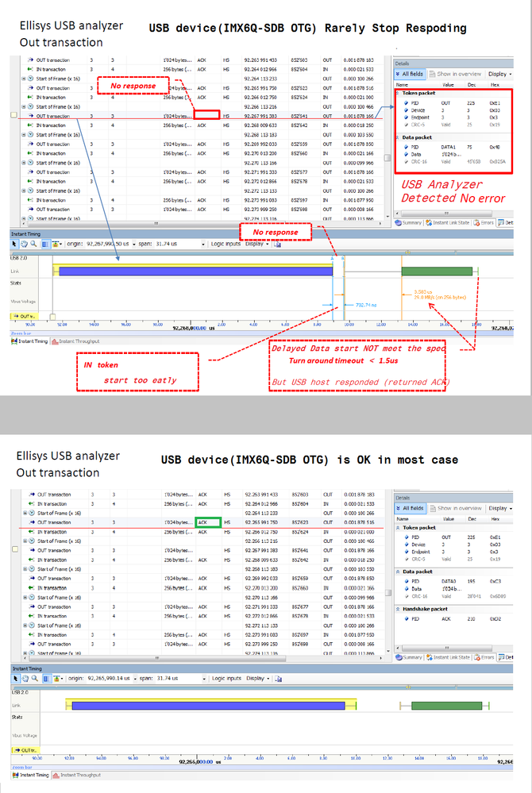
Task: Click Logic inputs in the OK capture timing toolbar
Action: pos(227,678)
